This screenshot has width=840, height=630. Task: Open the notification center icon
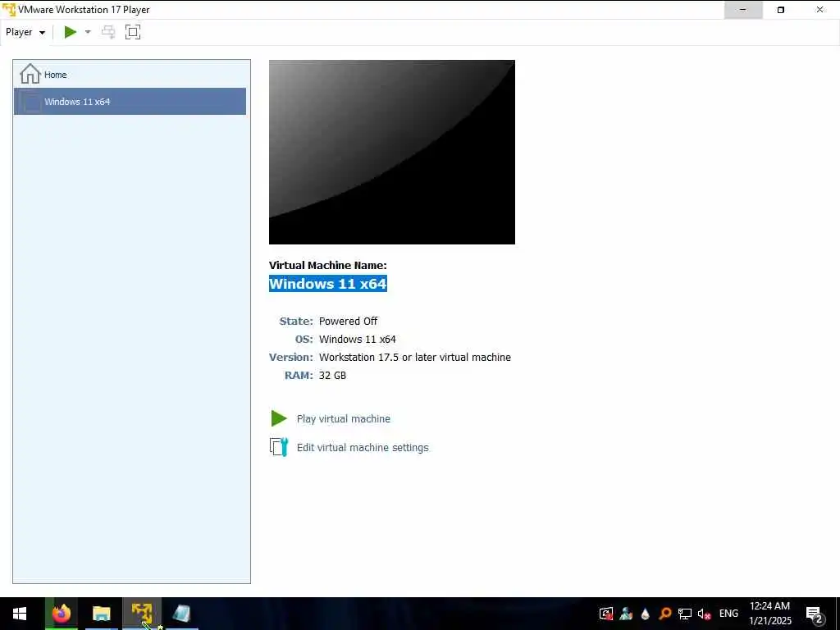click(x=815, y=614)
